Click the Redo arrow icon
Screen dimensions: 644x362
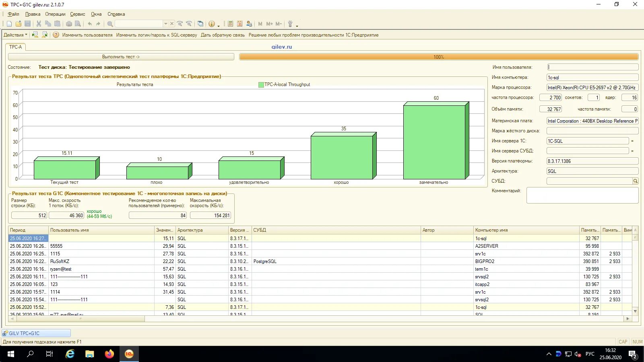click(98, 24)
